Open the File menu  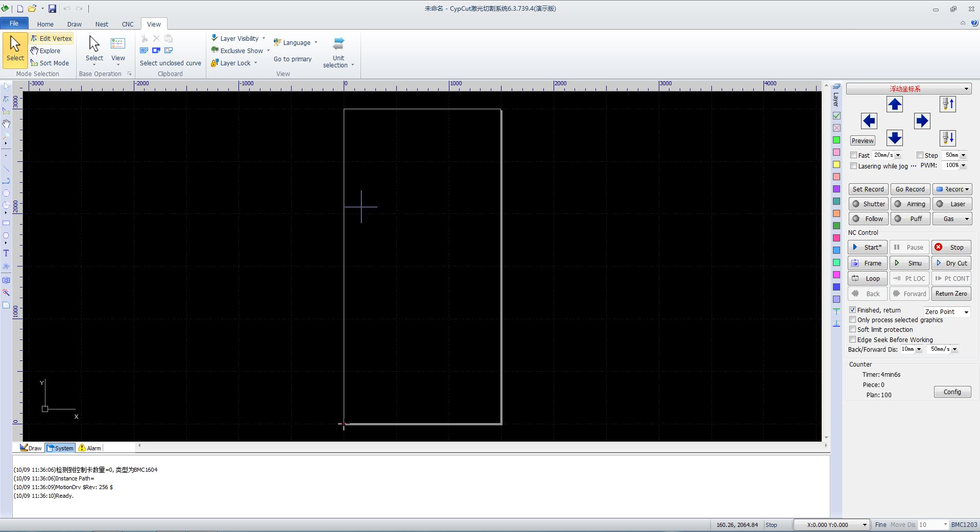tap(14, 23)
